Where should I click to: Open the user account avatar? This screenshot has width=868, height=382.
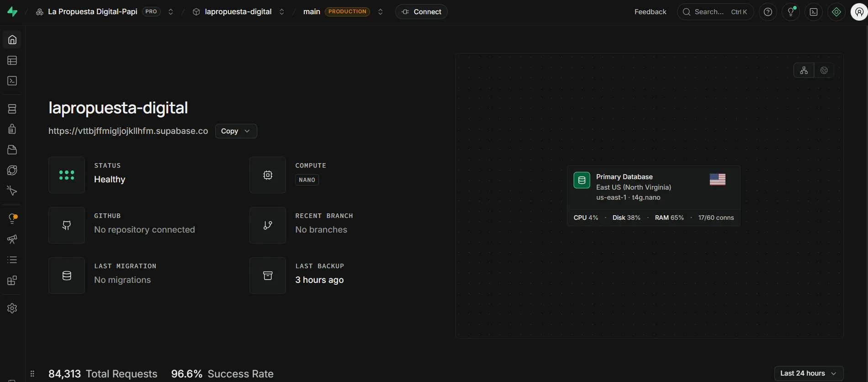tap(859, 12)
